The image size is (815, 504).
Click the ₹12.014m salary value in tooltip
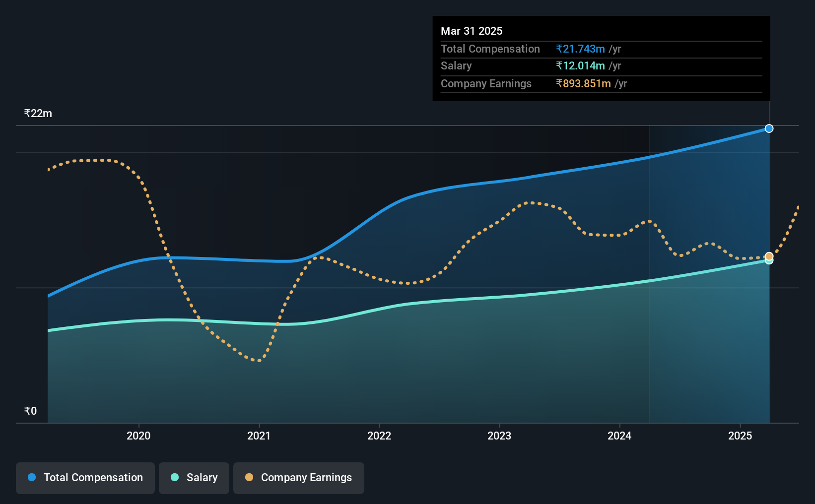tap(580, 65)
